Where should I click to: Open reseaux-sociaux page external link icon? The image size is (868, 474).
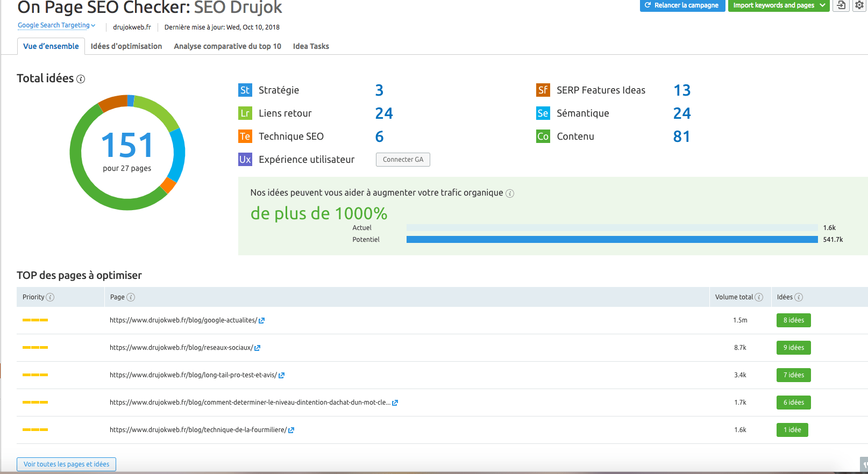[257, 348]
